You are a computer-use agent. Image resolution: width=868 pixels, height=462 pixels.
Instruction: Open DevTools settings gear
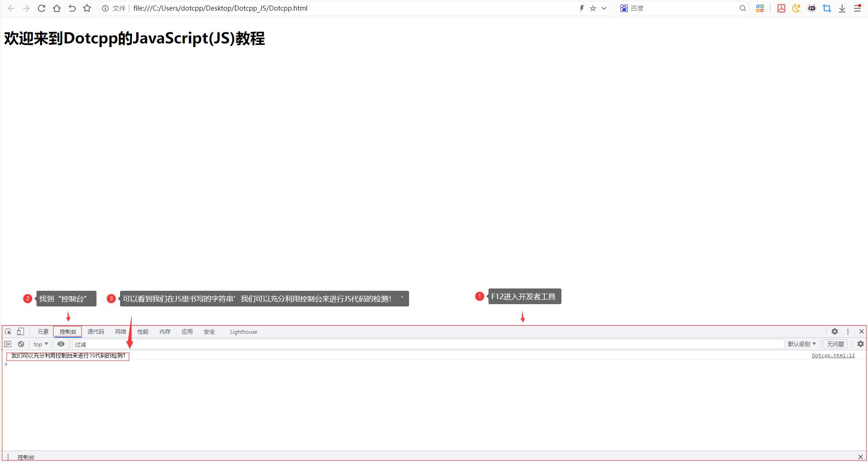coord(835,331)
